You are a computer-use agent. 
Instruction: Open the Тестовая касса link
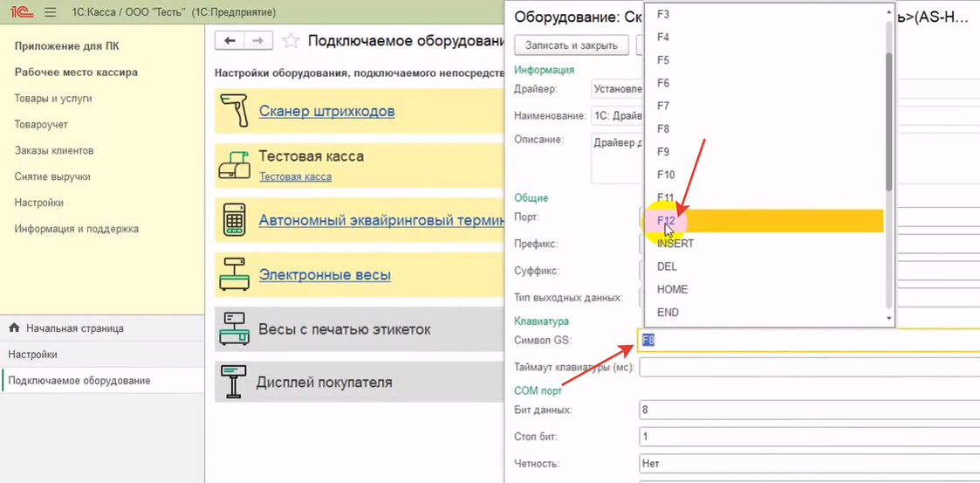coord(296,177)
